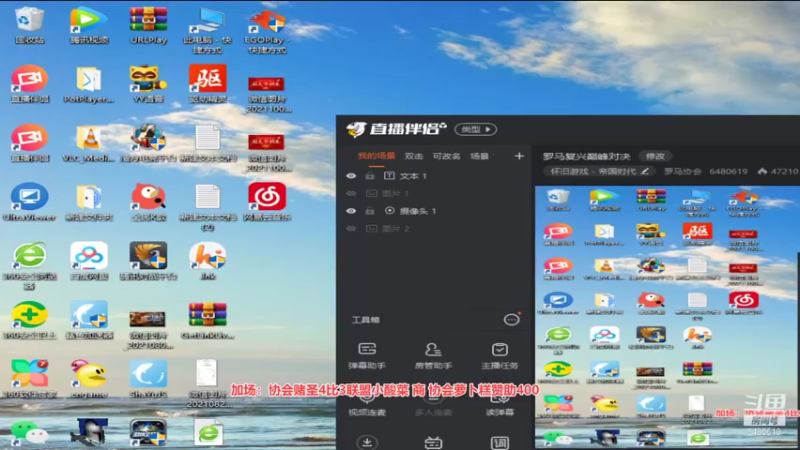Click the 罗马协会 streamer name
Image resolution: width=800 pixels, height=450 pixels.
coord(683,171)
